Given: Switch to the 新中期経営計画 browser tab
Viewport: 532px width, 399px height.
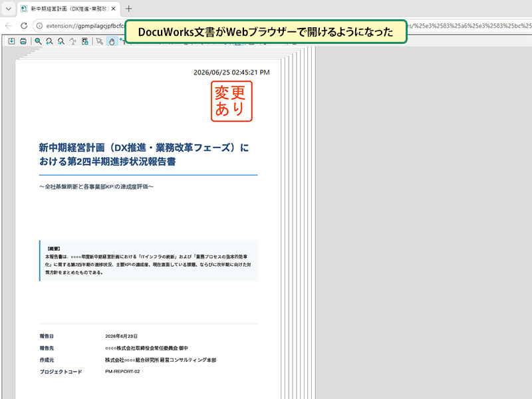Looking at the screenshot, I should coord(68,9).
